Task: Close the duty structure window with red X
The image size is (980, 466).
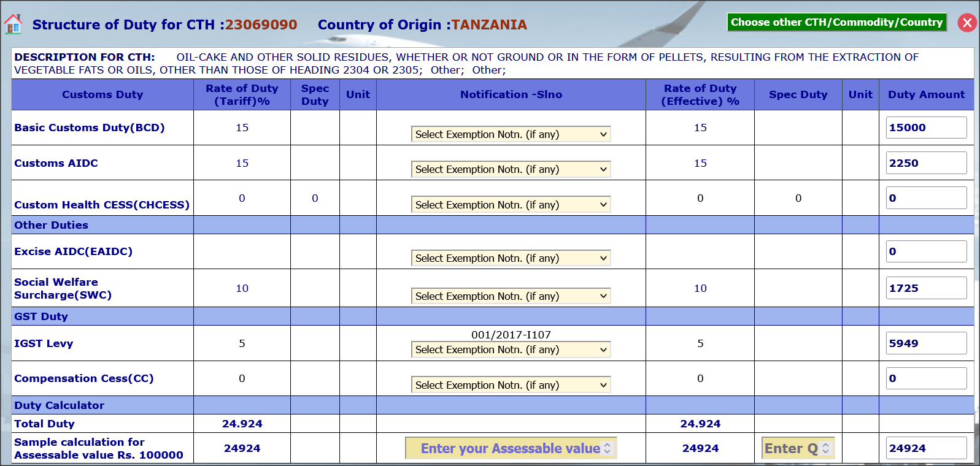Action: [x=967, y=23]
